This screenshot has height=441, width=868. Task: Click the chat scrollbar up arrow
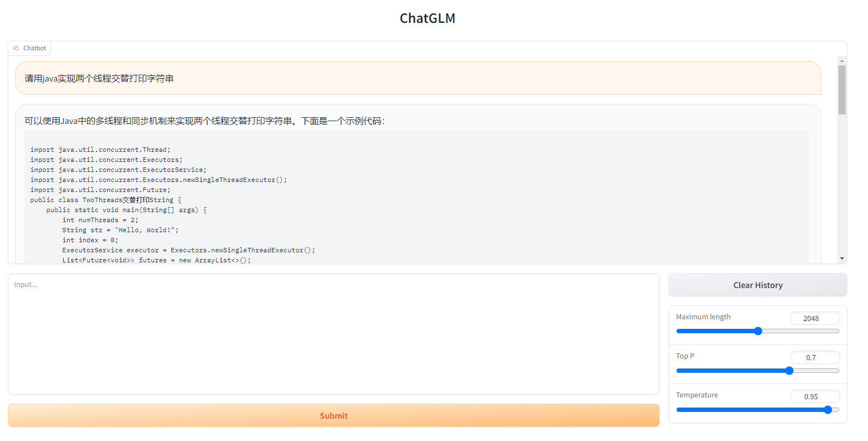click(x=842, y=60)
